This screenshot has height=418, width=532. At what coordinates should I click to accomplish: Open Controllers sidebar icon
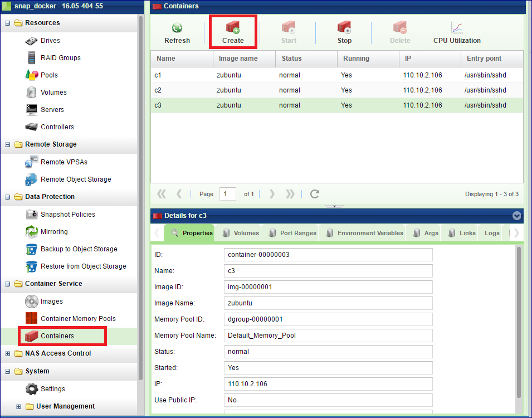32,127
